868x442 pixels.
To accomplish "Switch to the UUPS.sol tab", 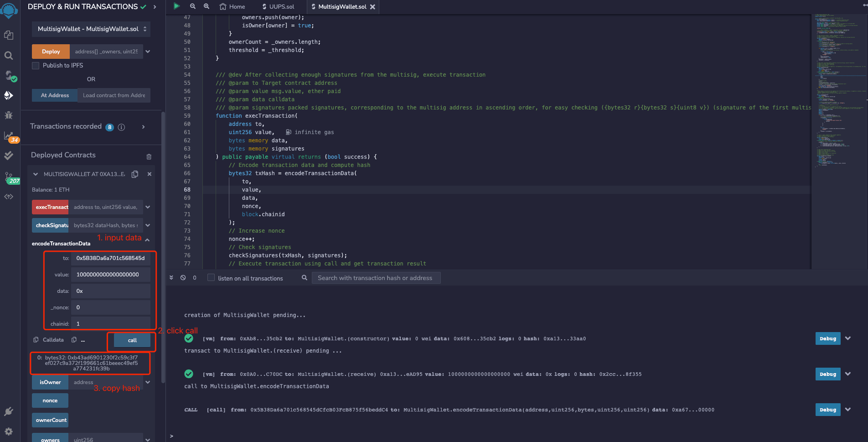I will coord(278,7).
